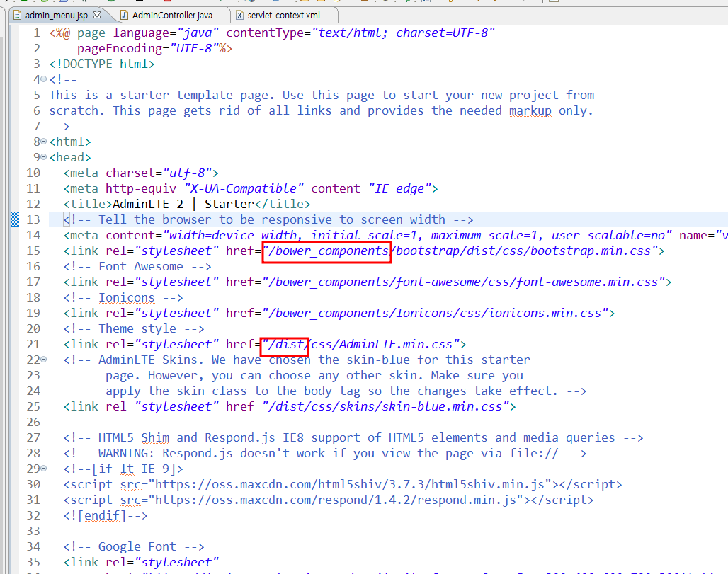Click the "X-UA-Compatible" value on line 11

point(244,188)
